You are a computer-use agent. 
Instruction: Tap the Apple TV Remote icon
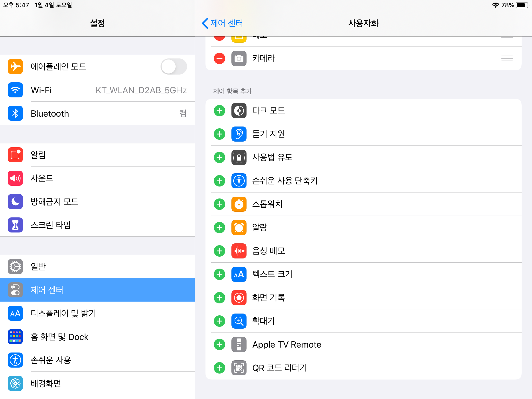pos(239,344)
